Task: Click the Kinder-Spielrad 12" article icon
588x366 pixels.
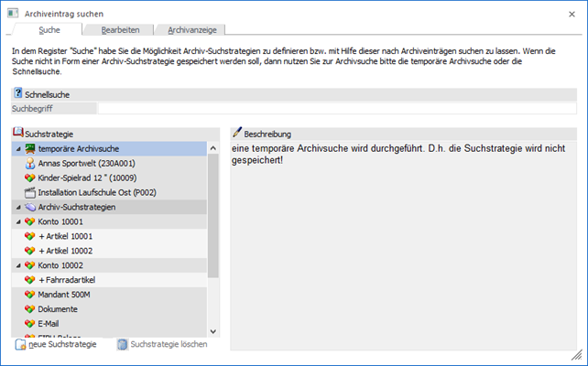Action: coord(29,178)
